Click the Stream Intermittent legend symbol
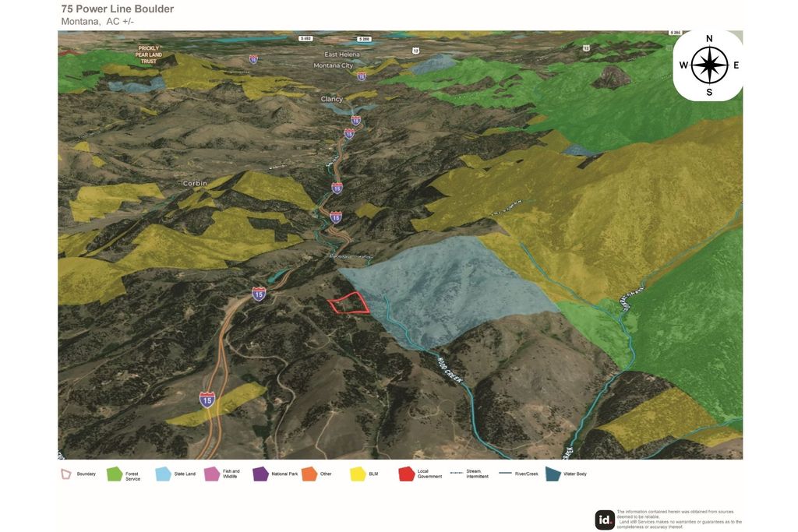 pos(457,474)
